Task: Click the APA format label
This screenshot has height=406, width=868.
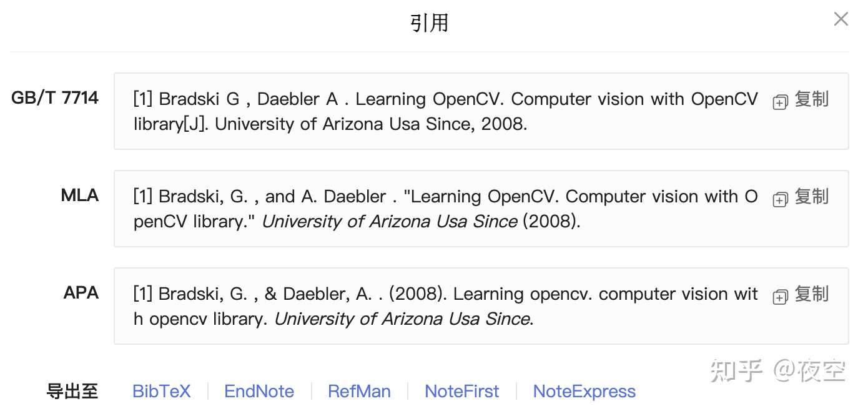Action: (x=81, y=293)
